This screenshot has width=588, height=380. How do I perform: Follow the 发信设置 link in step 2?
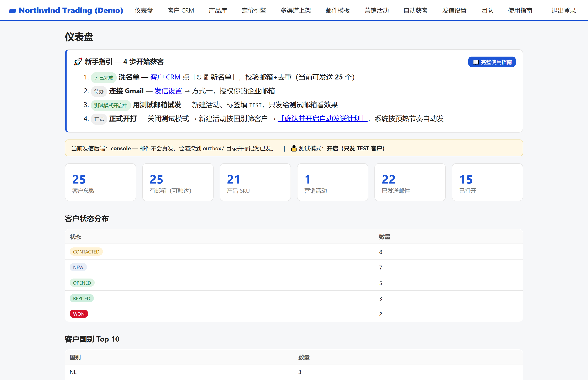coord(168,91)
